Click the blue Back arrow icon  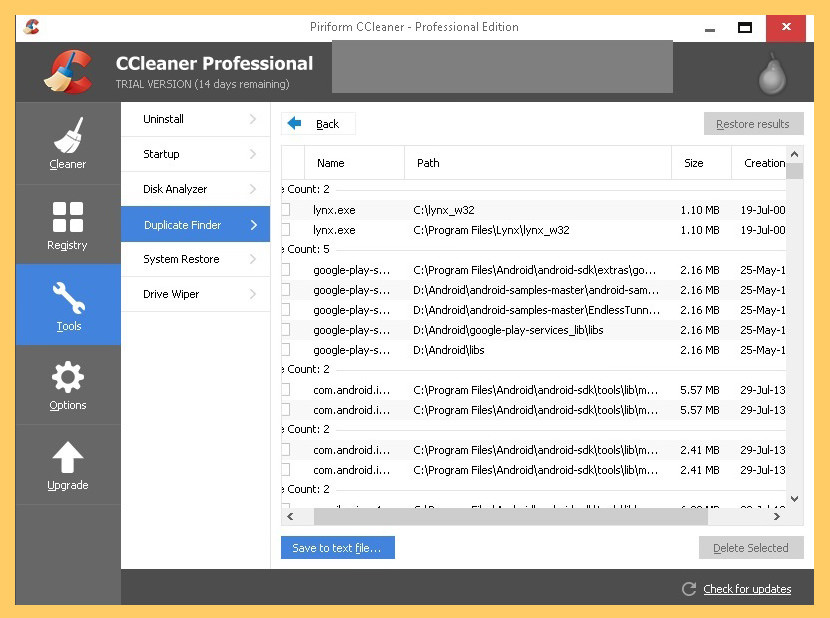pyautogui.click(x=294, y=124)
